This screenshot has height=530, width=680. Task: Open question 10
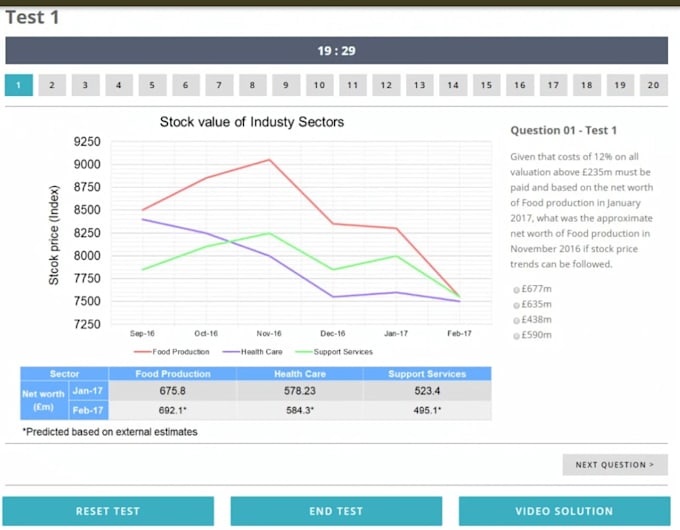point(320,85)
